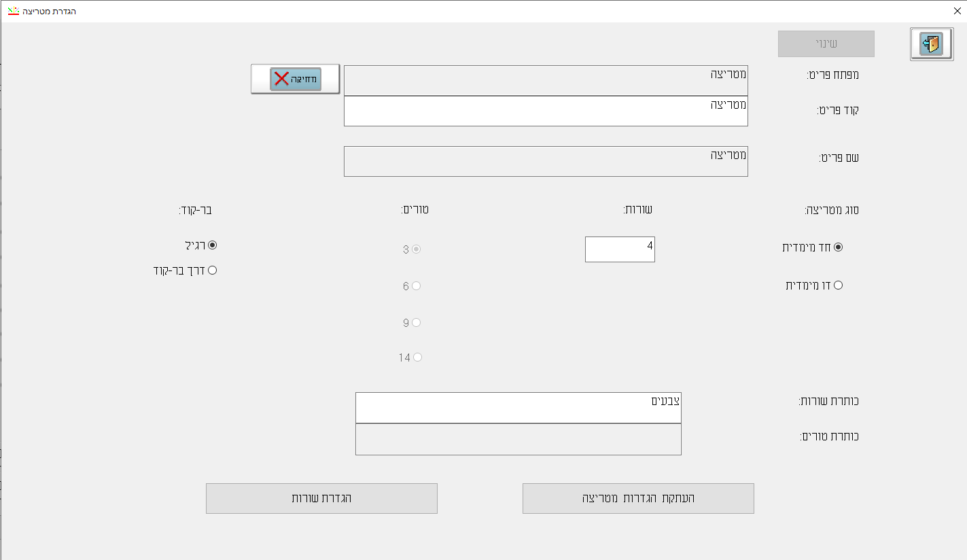Click the מחיקה (delete) button with red X
967x560 pixels.
point(295,79)
